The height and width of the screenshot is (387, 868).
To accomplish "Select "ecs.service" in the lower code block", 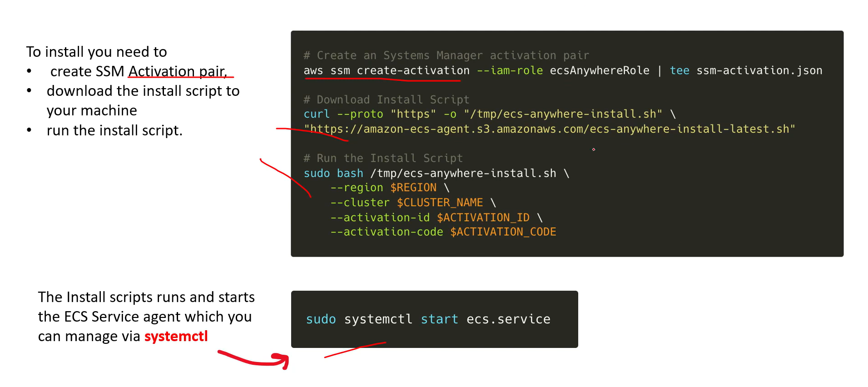I will [509, 319].
